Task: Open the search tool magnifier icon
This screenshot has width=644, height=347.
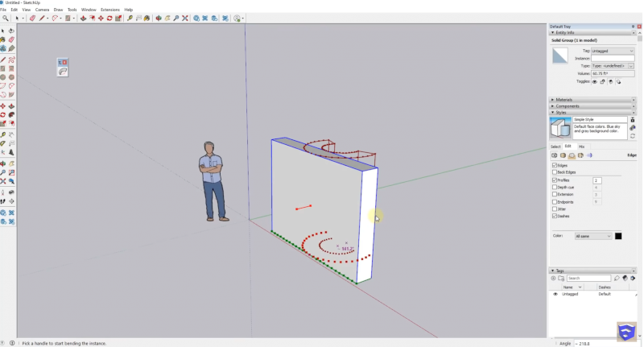Action: pos(5,18)
